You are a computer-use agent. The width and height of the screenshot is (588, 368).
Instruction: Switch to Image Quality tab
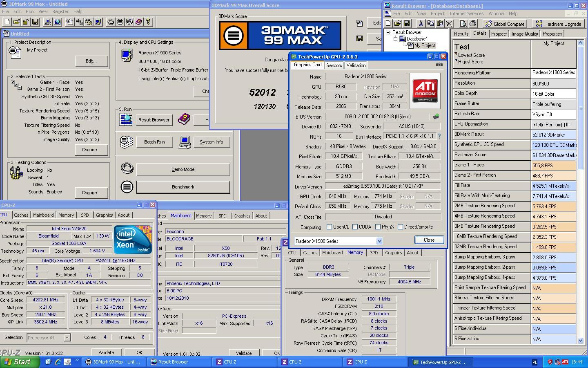[x=525, y=34]
